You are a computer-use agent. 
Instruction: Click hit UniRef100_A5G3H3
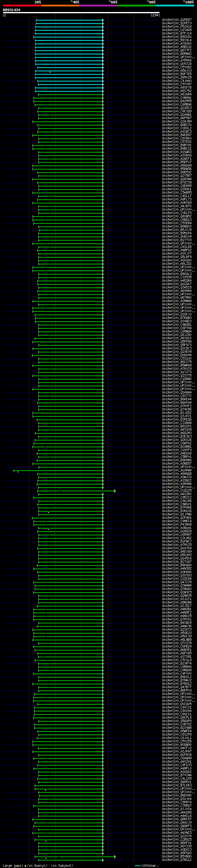(x=177, y=555)
